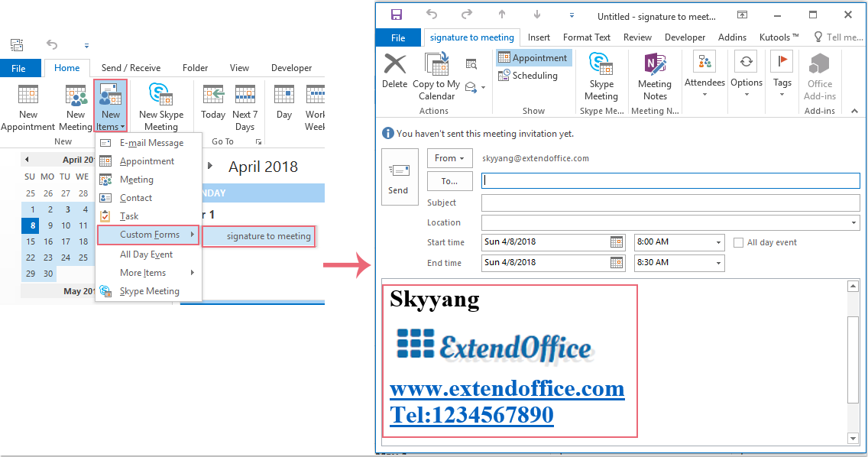Open the Developer tab in calendar window
The image size is (868, 457).
pyautogui.click(x=291, y=67)
